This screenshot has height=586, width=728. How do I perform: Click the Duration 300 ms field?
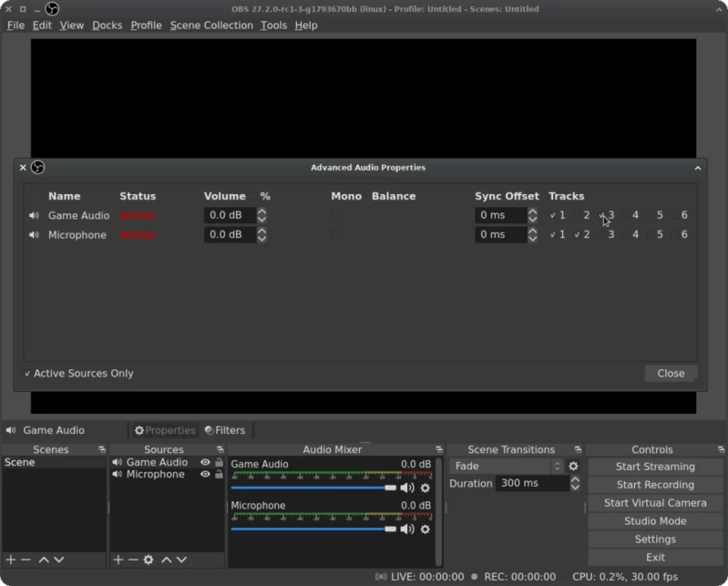pyautogui.click(x=532, y=483)
